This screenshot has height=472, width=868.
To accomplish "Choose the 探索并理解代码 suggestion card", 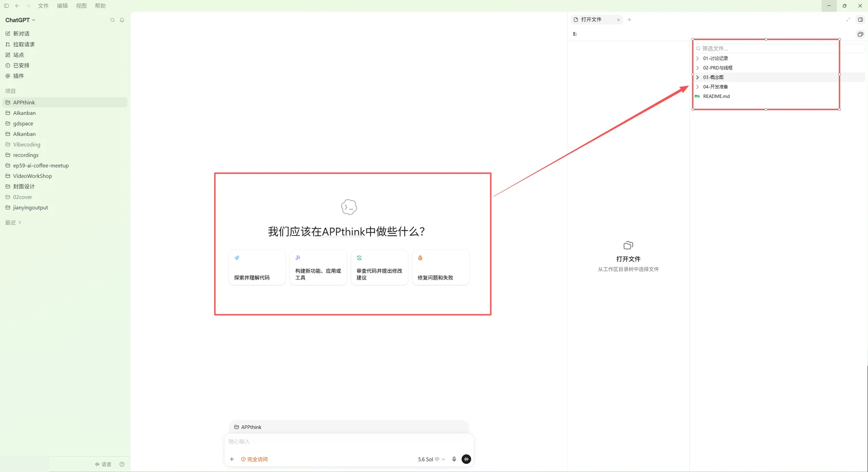I will pyautogui.click(x=257, y=268).
